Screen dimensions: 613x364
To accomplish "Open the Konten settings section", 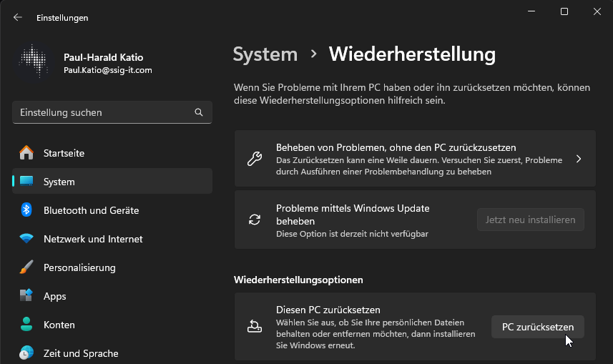I will tap(112, 325).
